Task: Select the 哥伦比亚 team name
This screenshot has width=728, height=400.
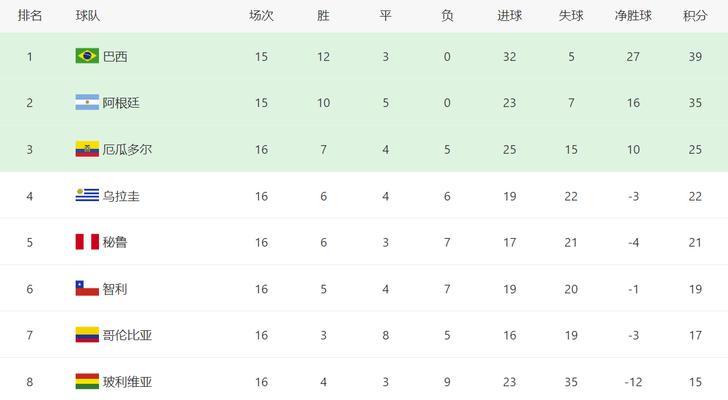Action: coord(127,335)
